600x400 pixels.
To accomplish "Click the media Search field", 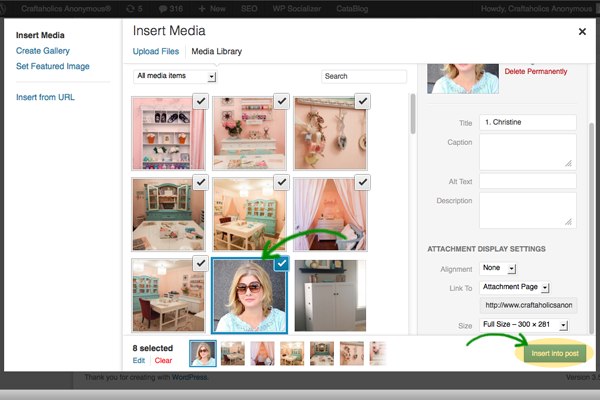I will (x=363, y=76).
